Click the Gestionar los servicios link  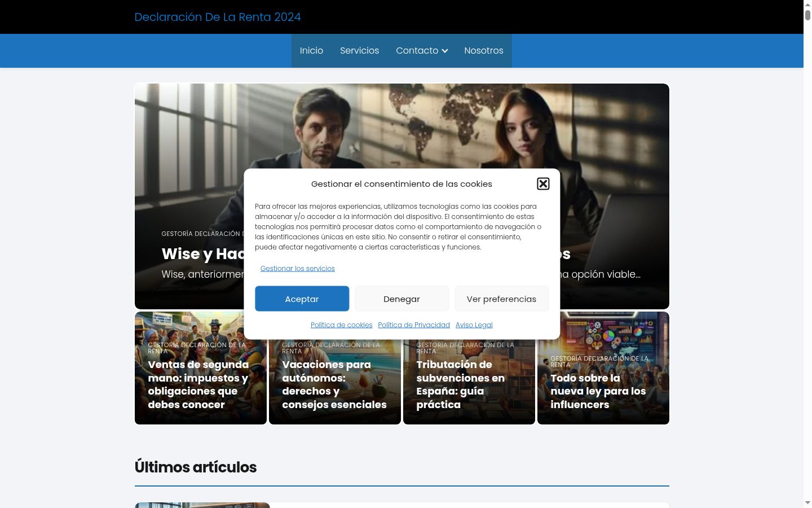tap(298, 269)
